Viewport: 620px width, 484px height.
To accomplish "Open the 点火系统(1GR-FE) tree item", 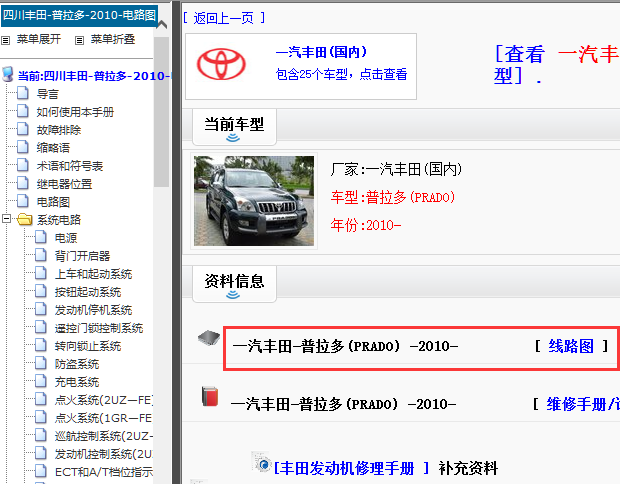I will point(103,418).
